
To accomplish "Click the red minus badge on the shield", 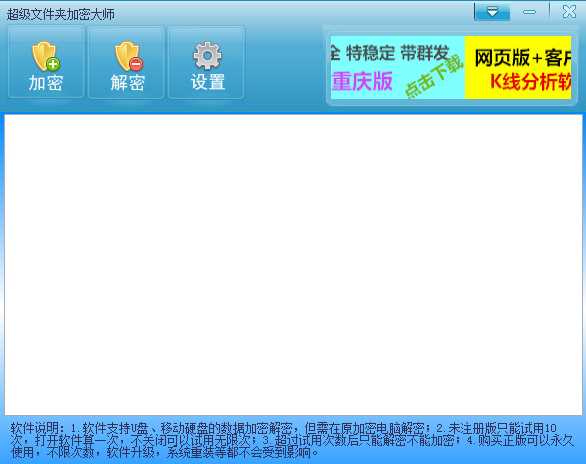I will point(136,64).
